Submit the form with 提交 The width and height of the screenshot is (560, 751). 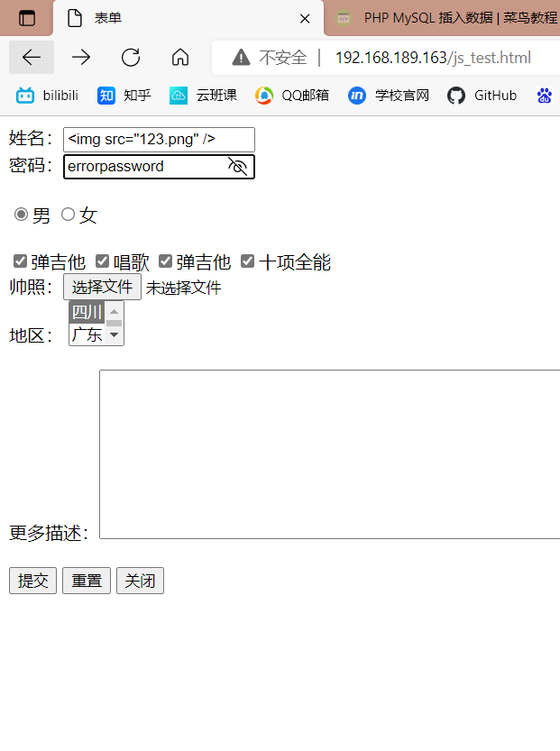coord(33,581)
